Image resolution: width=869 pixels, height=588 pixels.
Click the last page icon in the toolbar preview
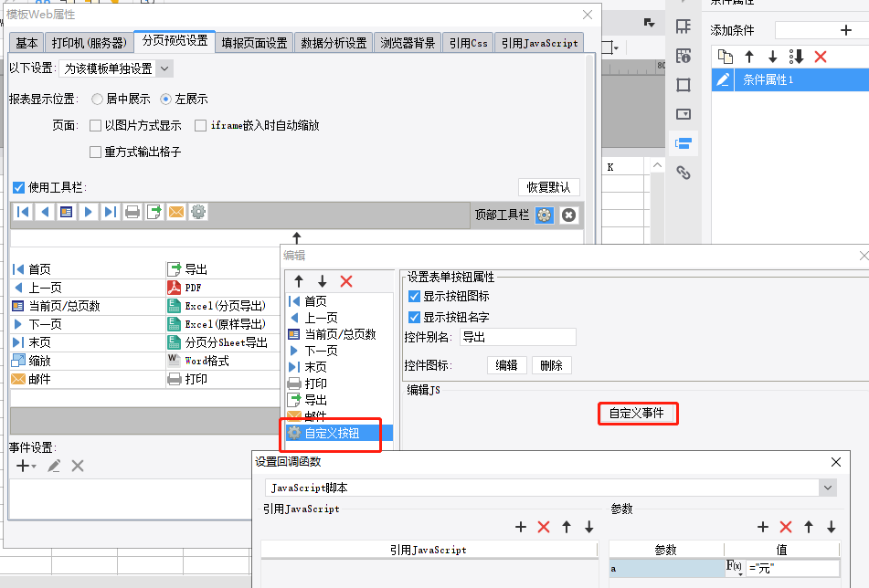pos(111,212)
